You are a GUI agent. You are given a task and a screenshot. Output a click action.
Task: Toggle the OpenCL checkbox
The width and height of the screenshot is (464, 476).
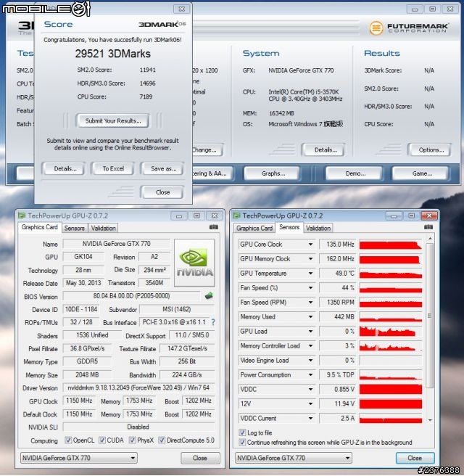pos(68,440)
